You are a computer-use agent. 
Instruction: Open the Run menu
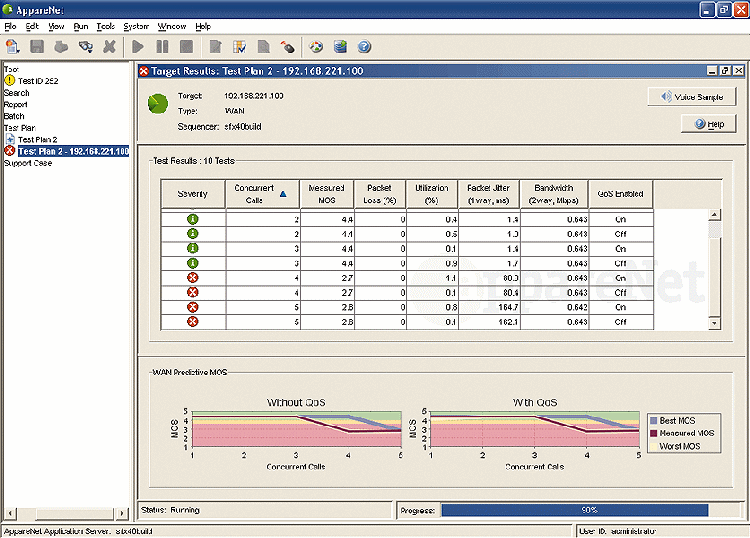pos(81,26)
